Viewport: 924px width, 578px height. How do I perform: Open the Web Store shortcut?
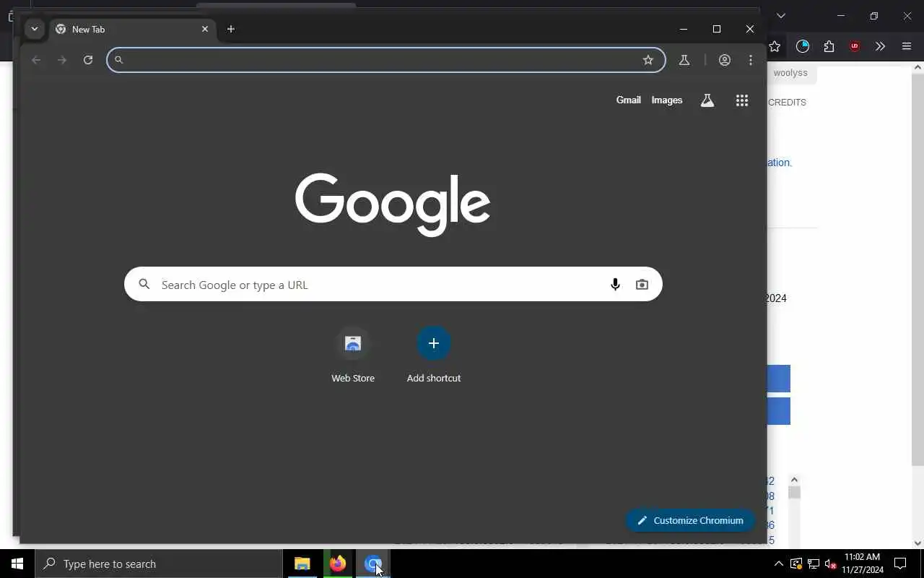point(353,355)
